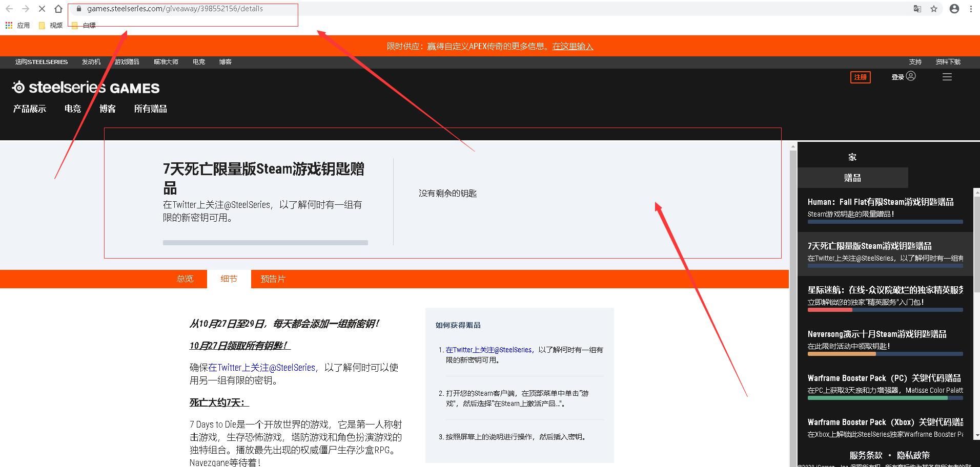
Task: Open 游戏赠品 in the top nav
Action: point(127,62)
